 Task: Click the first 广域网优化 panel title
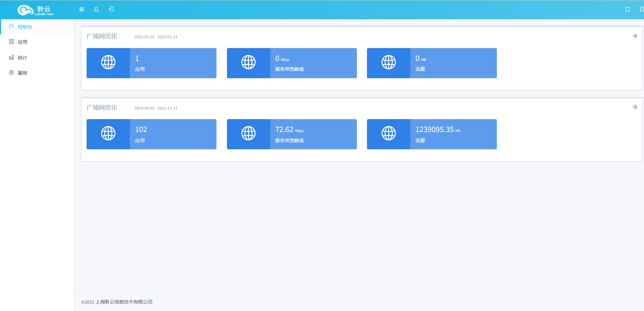pos(102,36)
